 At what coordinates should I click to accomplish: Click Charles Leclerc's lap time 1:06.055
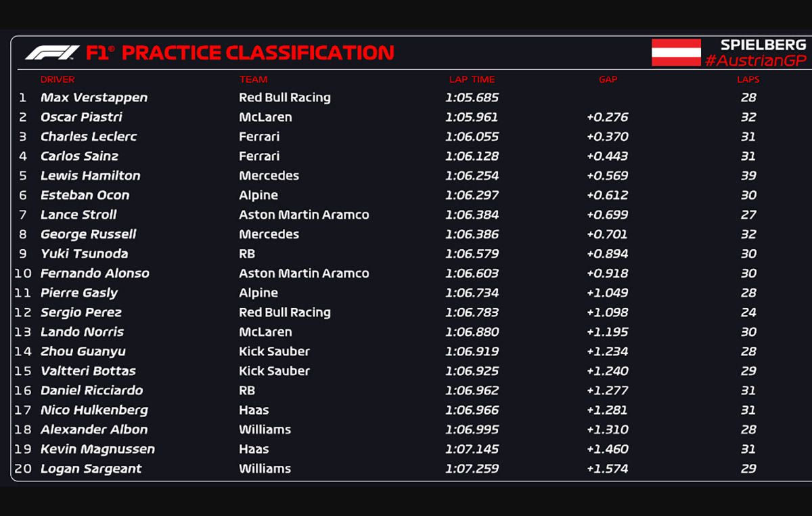pos(472,137)
